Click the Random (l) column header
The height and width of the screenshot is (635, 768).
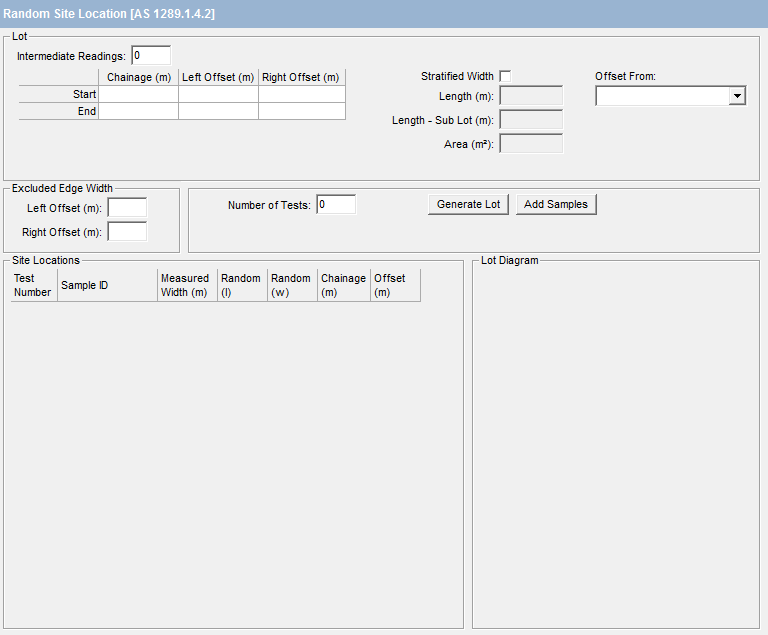point(242,285)
